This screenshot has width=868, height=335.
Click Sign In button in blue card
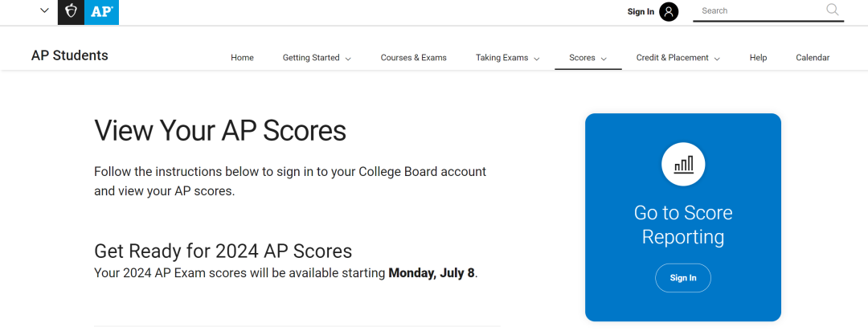click(683, 278)
